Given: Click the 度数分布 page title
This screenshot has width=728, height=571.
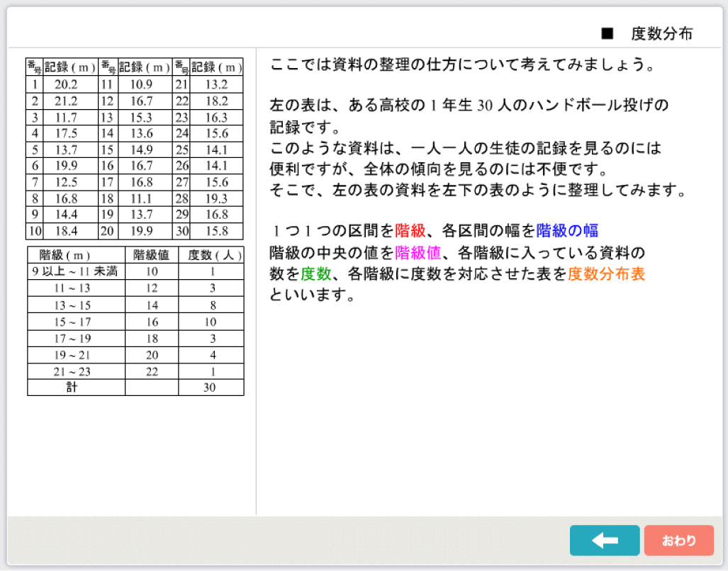Looking at the screenshot, I should pyautogui.click(x=661, y=33).
